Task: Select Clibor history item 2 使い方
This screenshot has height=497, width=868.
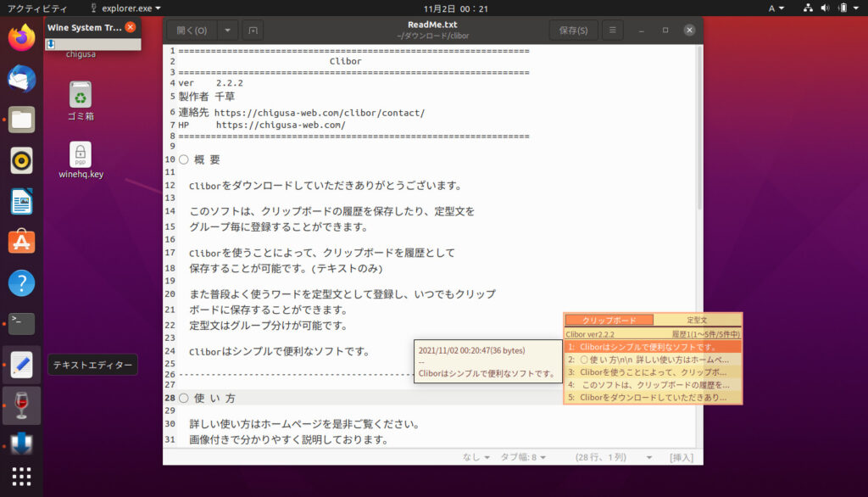Action: point(653,360)
